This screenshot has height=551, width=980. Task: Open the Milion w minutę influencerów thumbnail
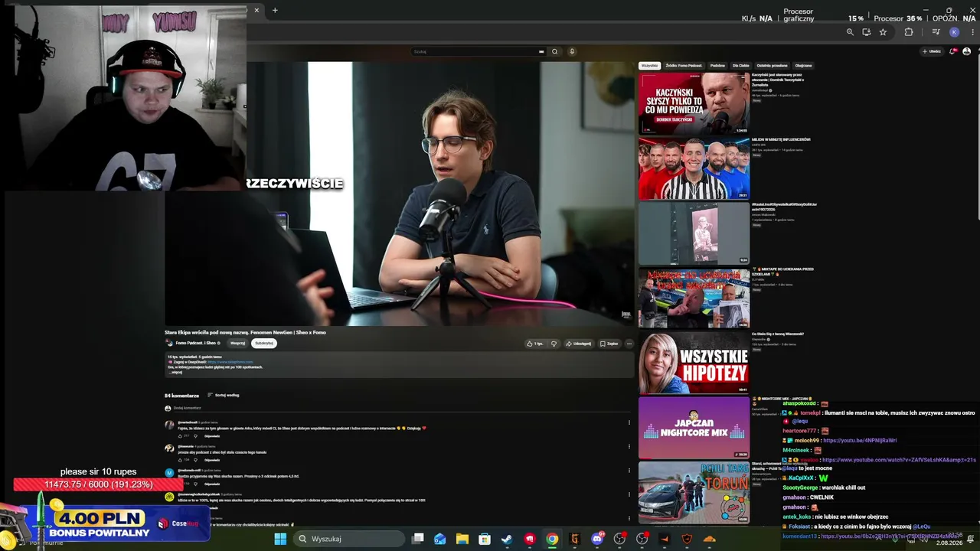[694, 168]
